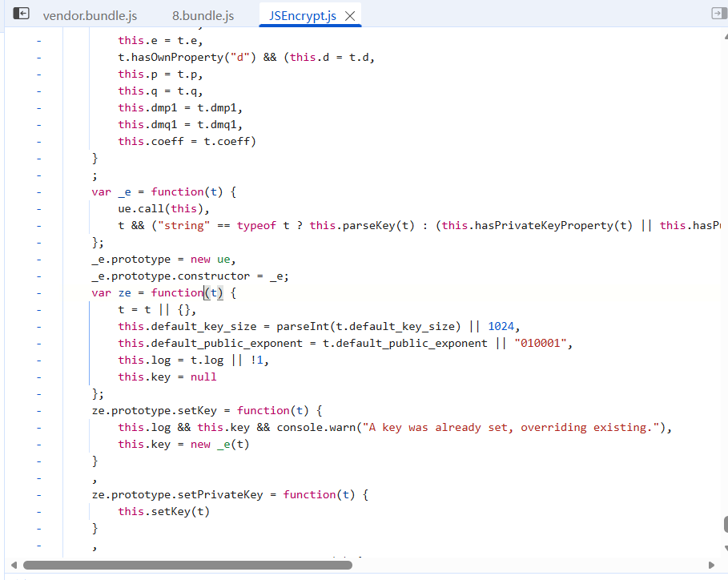Switch to the 8.bundle.js tab
Image resolution: width=728 pixels, height=580 pixels.
click(x=203, y=16)
